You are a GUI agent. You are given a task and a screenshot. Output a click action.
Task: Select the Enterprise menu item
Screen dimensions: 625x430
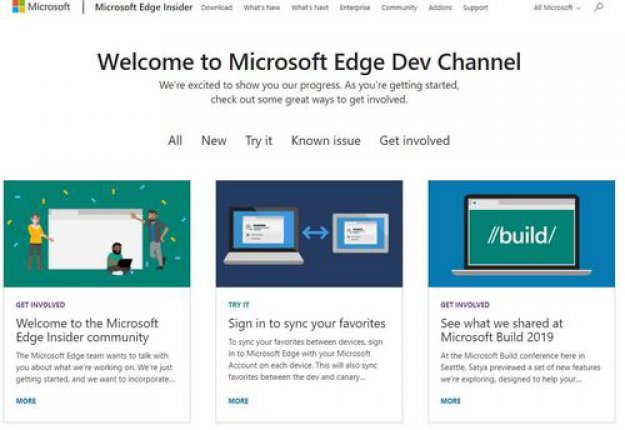tap(355, 8)
